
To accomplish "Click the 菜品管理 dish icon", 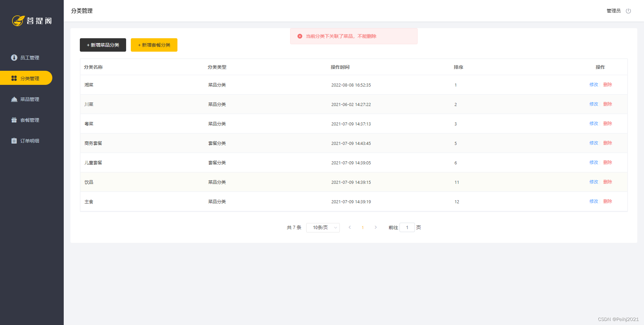I will point(14,99).
